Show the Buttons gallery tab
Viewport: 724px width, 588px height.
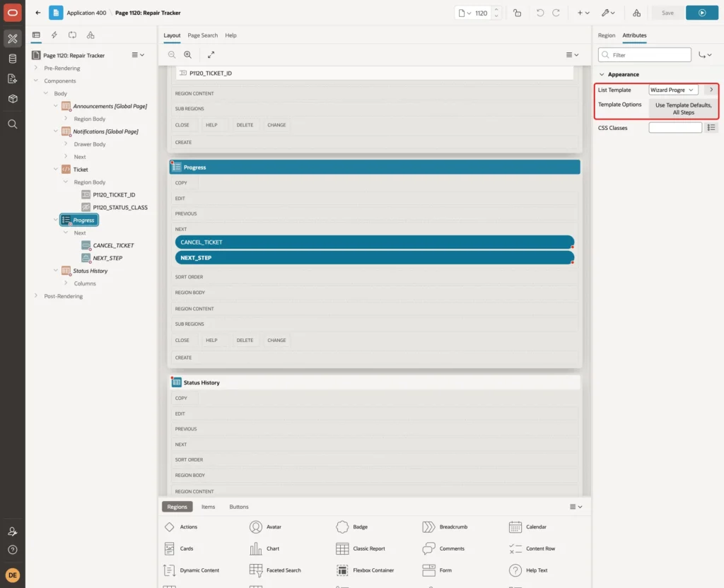(x=239, y=507)
